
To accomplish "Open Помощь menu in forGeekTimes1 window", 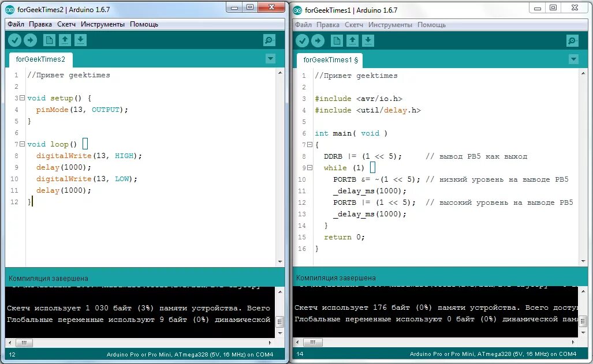I will click(431, 25).
